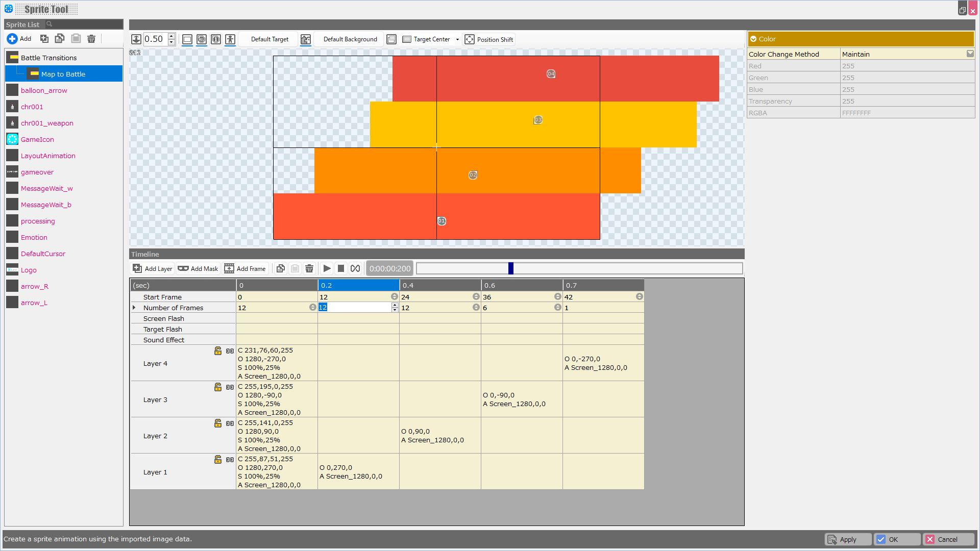Expand the Number of Frames row
This screenshot has height=551, width=980.
click(135, 308)
